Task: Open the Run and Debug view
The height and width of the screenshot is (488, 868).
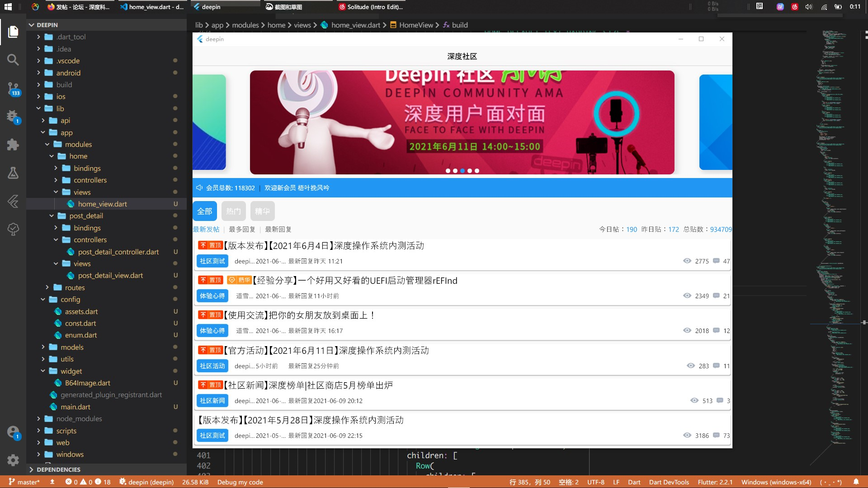Action: tap(13, 117)
